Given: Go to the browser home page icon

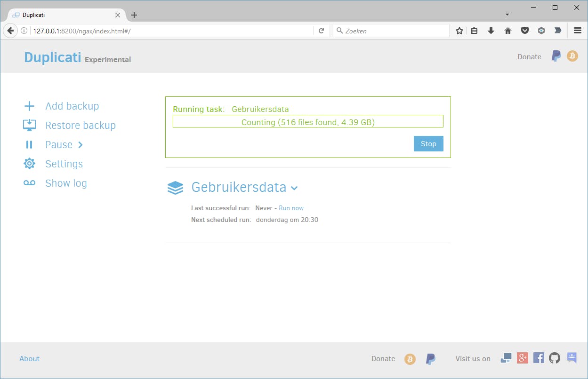Looking at the screenshot, I should (x=508, y=31).
